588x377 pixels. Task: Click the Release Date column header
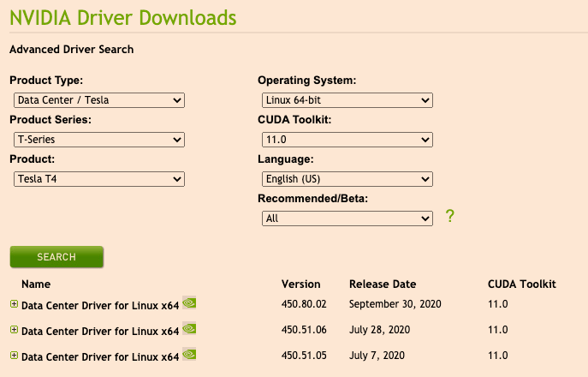[x=383, y=284]
